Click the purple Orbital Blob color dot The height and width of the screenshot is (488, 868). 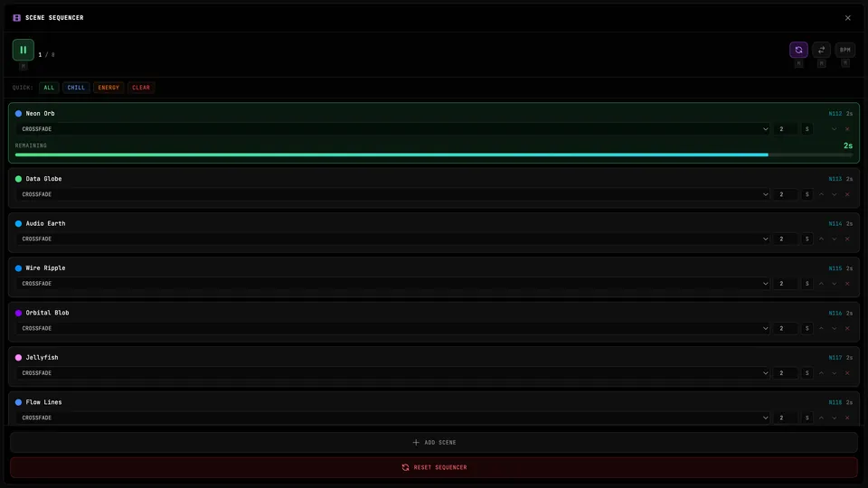click(18, 314)
